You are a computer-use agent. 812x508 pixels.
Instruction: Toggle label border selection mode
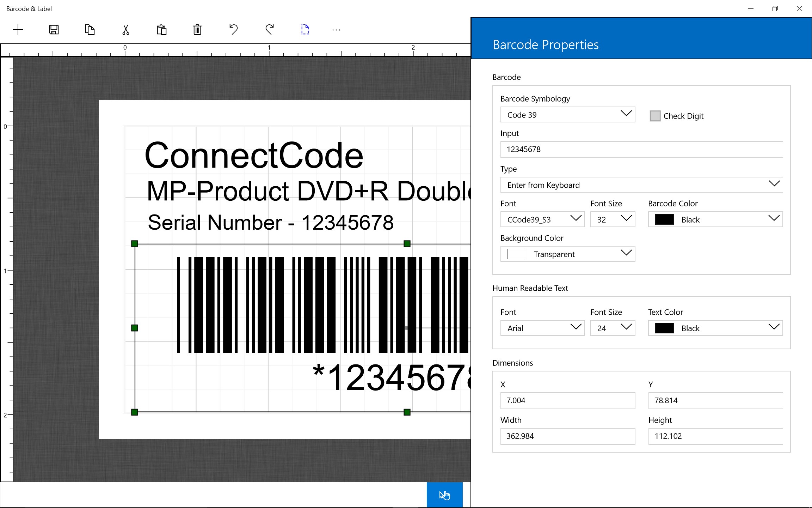(x=304, y=29)
